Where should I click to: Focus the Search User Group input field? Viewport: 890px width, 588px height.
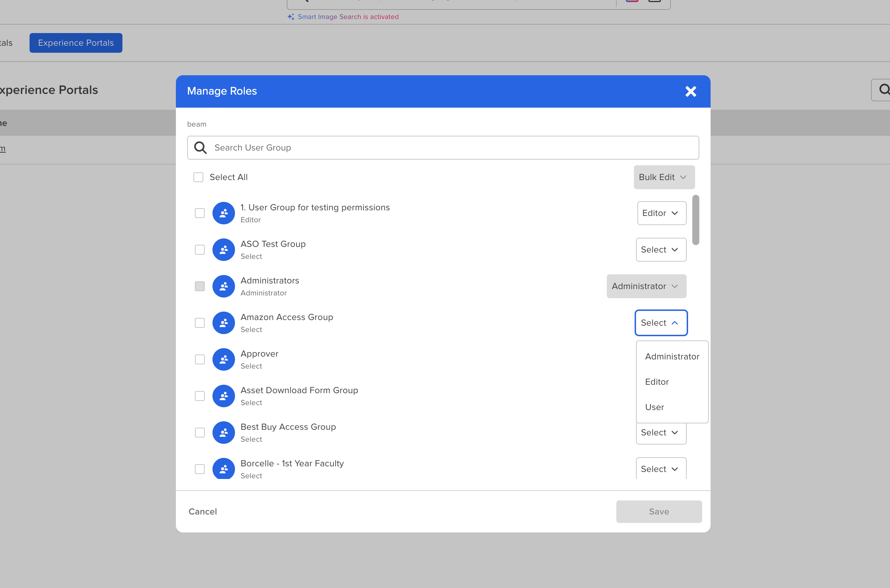(443, 148)
